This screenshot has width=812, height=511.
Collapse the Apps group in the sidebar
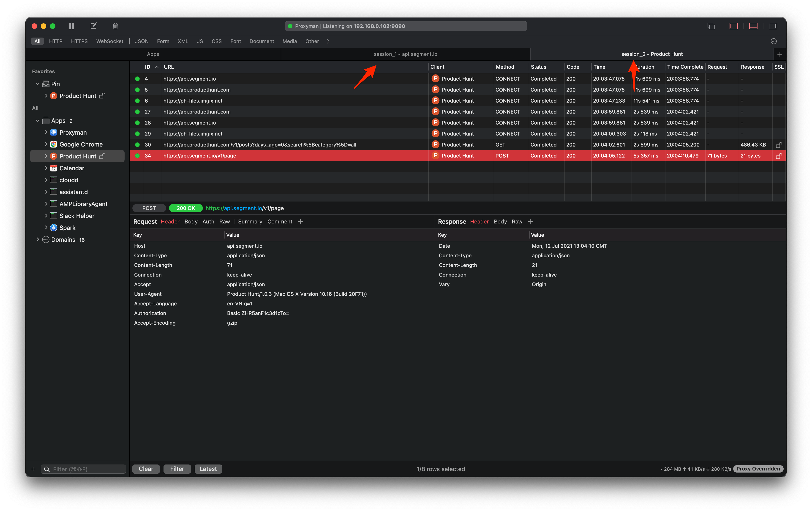pos(37,120)
